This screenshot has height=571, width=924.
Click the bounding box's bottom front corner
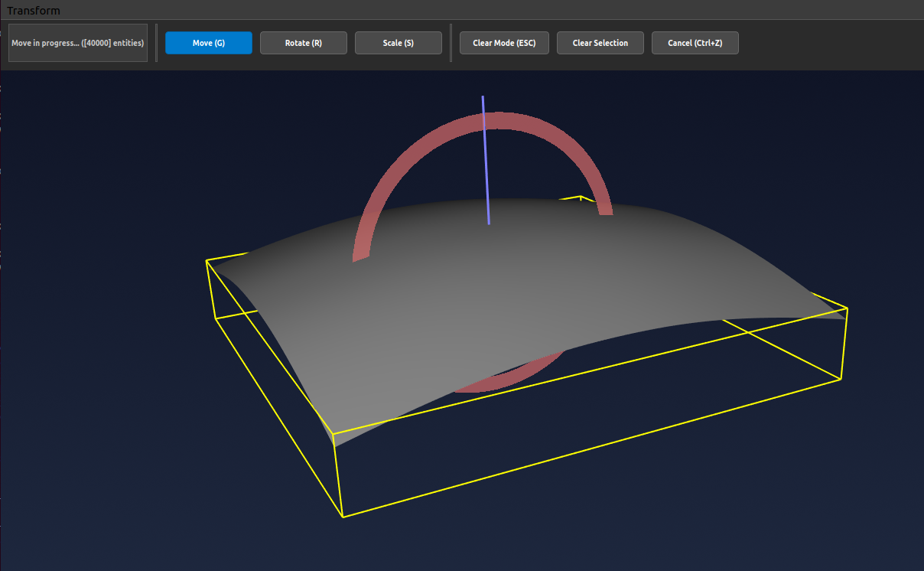[343, 517]
